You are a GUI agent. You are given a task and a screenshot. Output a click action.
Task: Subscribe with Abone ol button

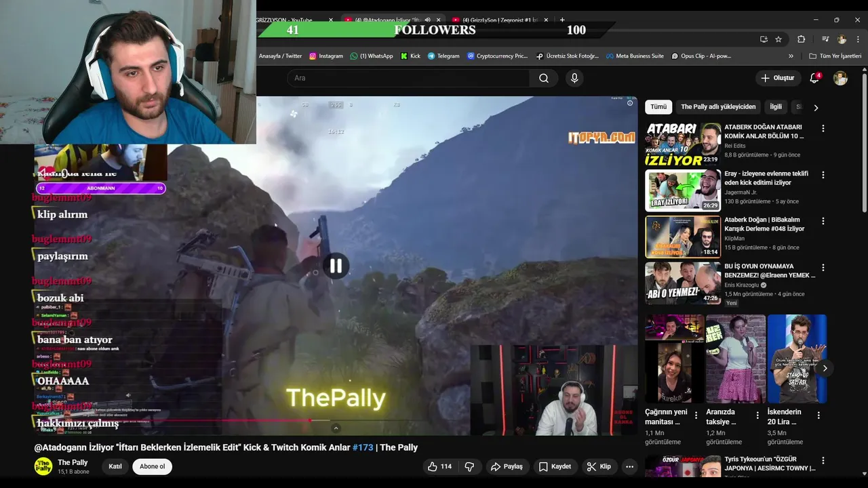tap(152, 466)
